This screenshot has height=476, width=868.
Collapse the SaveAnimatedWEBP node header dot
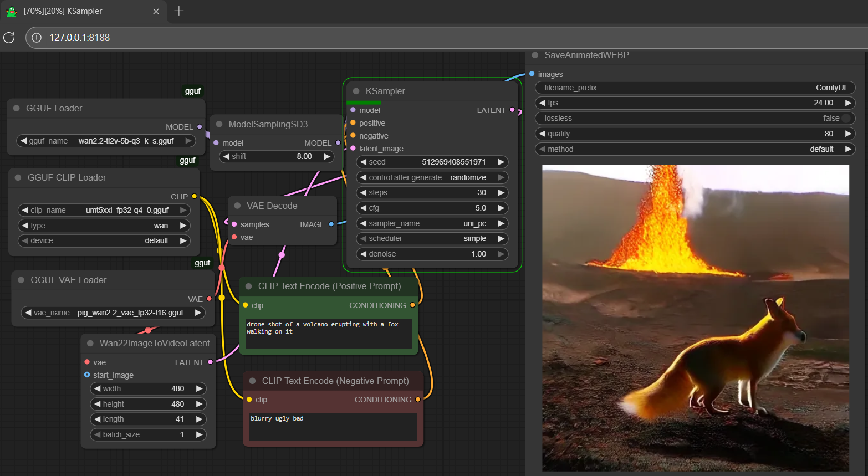coord(535,55)
